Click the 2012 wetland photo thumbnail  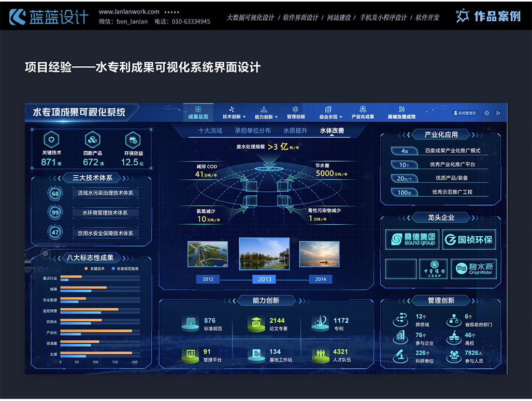click(208, 254)
